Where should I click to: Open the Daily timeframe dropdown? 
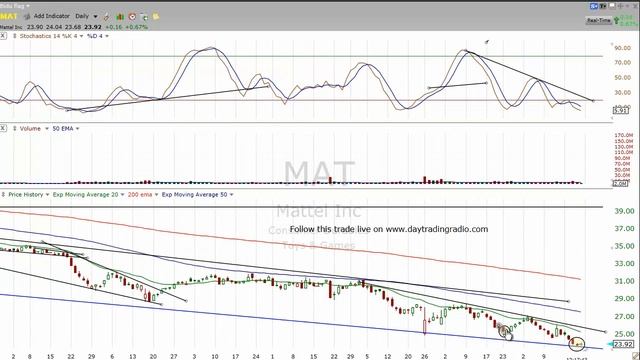pos(87,16)
